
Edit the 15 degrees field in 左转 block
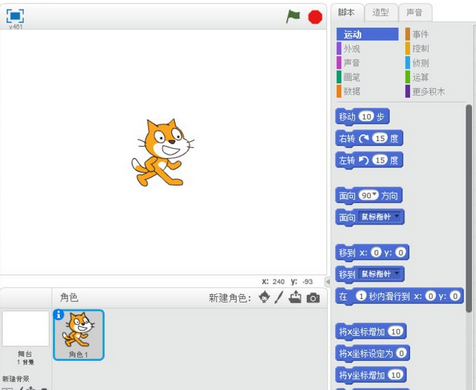(380, 160)
